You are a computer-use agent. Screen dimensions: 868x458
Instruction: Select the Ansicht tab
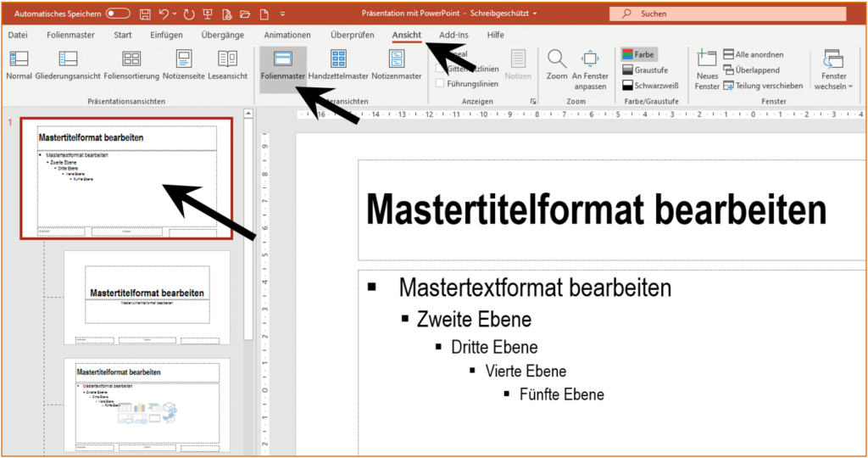(x=407, y=35)
